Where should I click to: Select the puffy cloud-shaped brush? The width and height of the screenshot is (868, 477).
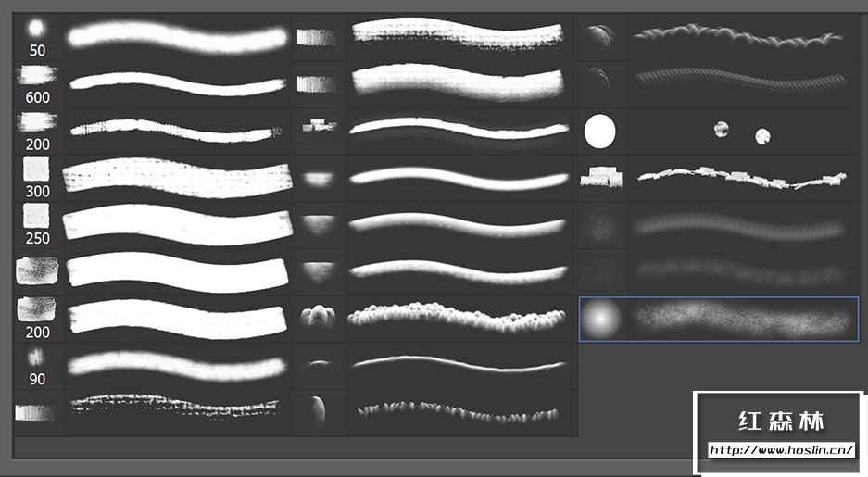(436, 320)
